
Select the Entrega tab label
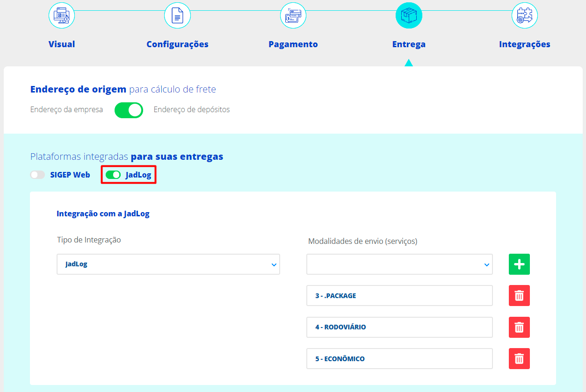point(409,44)
